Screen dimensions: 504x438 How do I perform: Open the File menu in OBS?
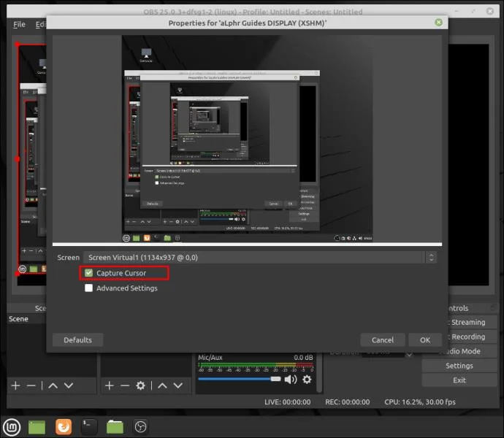pyautogui.click(x=19, y=24)
